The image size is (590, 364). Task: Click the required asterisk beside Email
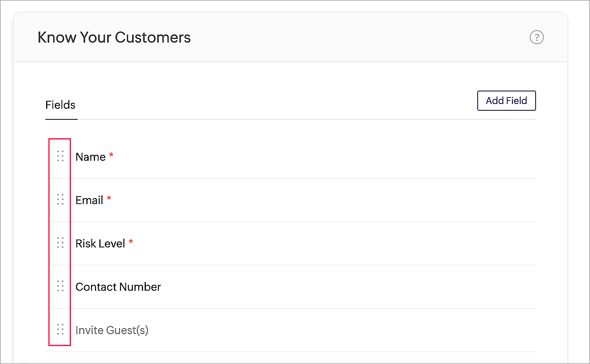(109, 198)
